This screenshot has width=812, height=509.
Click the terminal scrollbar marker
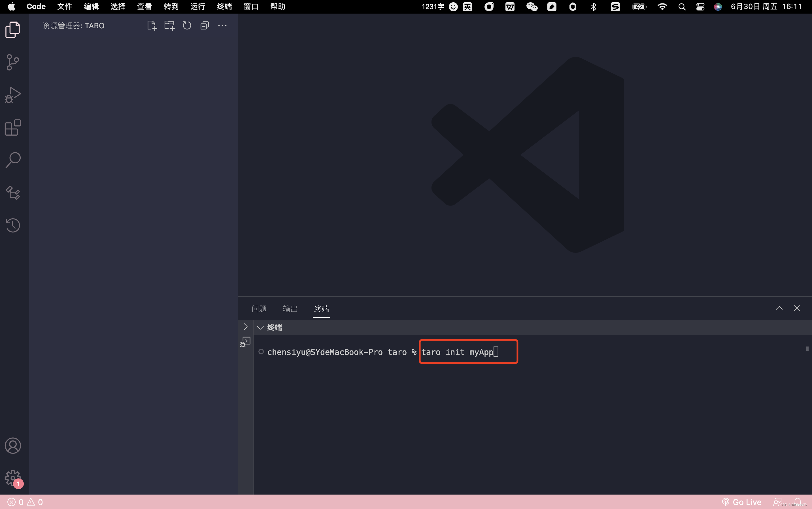coord(807,349)
